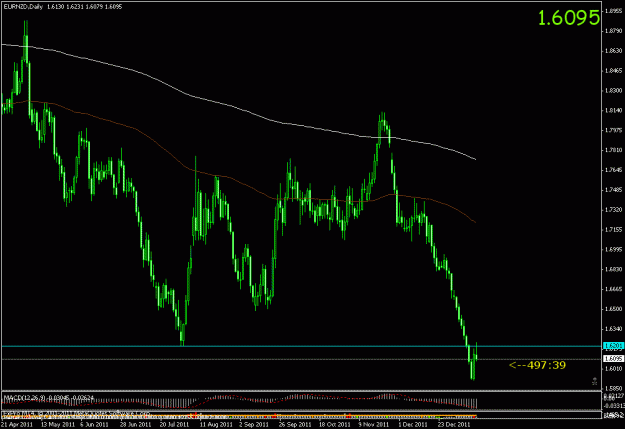Click the yellow <--497:39 candle timer label
Screen dimensions: 625x429
click(x=537, y=365)
